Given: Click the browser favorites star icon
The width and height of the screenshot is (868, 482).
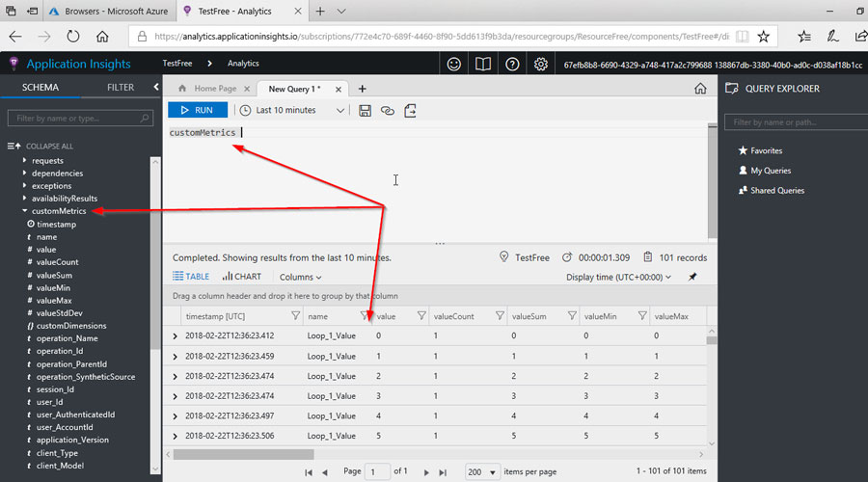Looking at the screenshot, I should click(764, 37).
